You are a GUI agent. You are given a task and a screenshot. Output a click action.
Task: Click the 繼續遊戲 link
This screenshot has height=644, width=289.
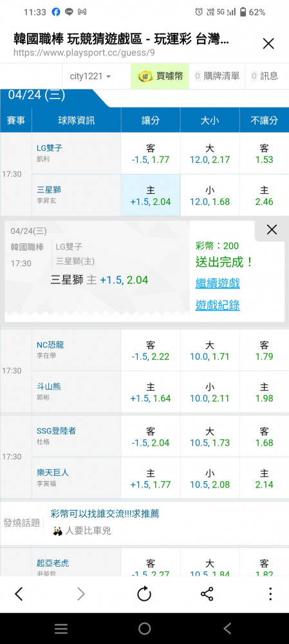(x=218, y=283)
